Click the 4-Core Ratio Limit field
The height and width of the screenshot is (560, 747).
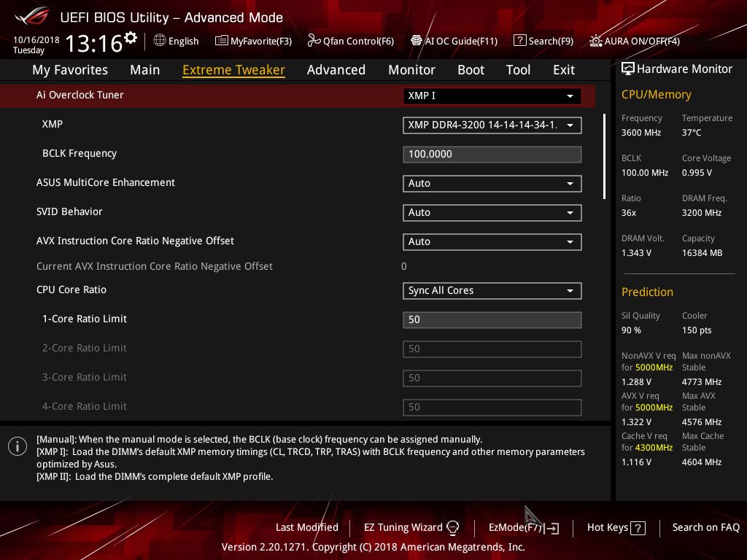pyautogui.click(x=492, y=407)
